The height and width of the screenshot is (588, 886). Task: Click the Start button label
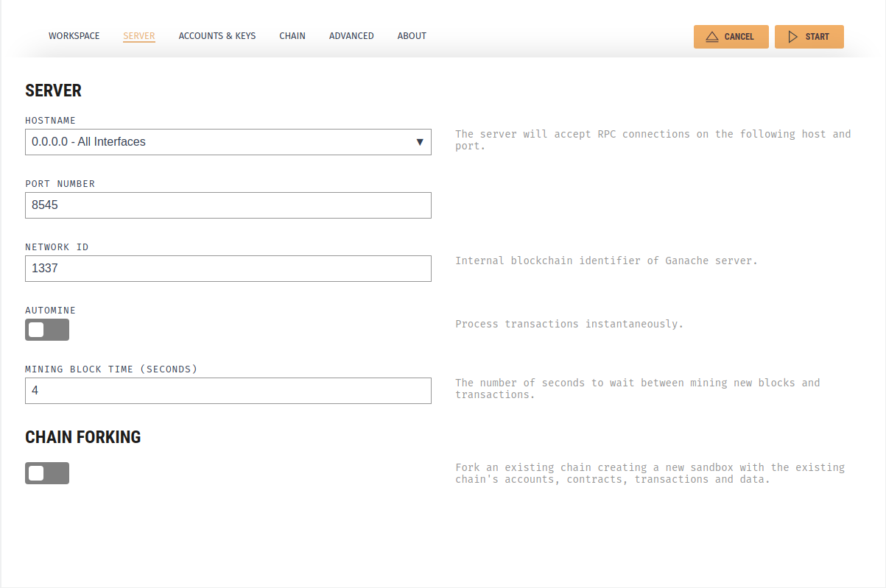point(818,37)
